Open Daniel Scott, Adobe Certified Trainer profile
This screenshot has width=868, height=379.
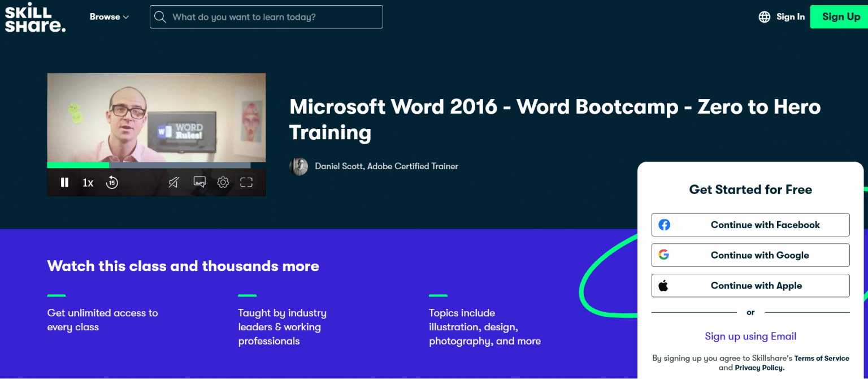pos(387,166)
